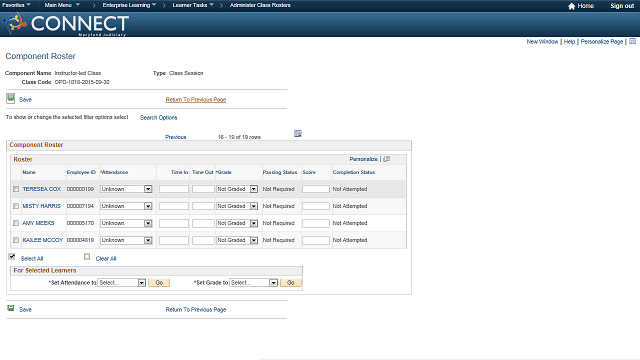Screen dimensions: 640x360
Task: Open Attendance dropdown for MISTY HARRIS
Action: tap(126, 206)
